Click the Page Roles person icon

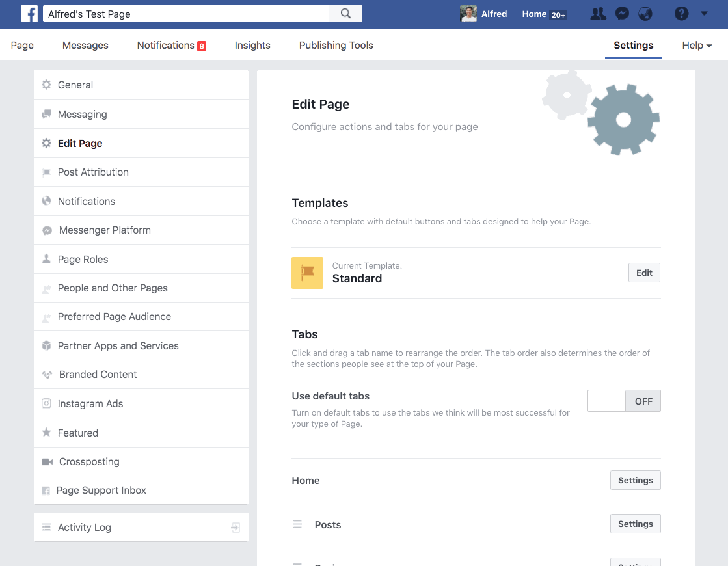pyautogui.click(x=46, y=259)
